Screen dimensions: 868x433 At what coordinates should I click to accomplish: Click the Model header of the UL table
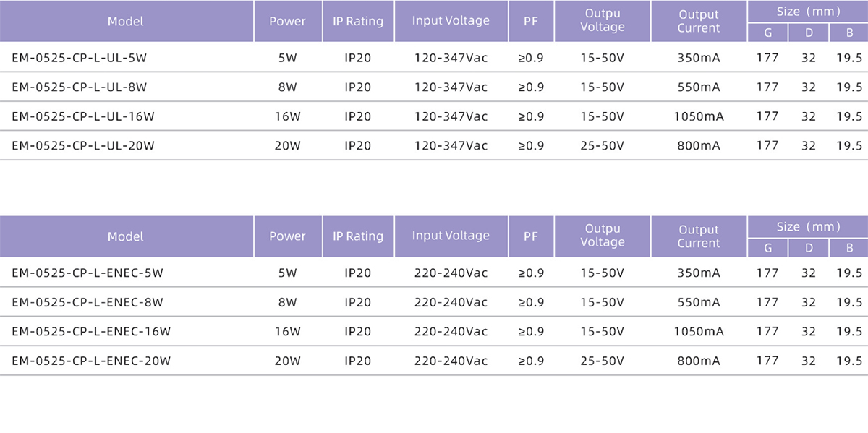pos(126,22)
